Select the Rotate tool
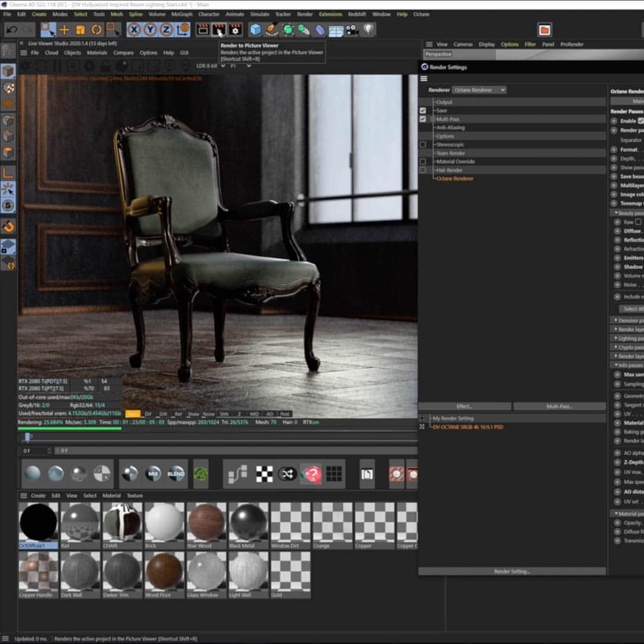This screenshot has height=644, width=644. pyautogui.click(x=97, y=30)
